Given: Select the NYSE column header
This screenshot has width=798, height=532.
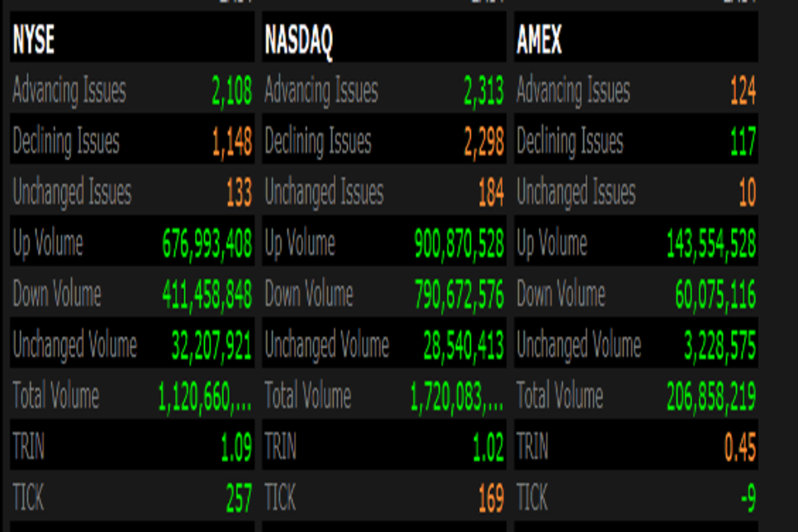Looking at the screenshot, I should [x=33, y=41].
